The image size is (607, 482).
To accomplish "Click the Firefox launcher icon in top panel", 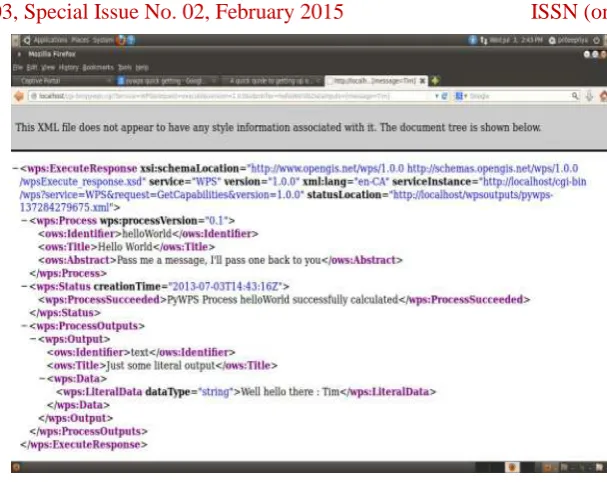I will 122,40.
